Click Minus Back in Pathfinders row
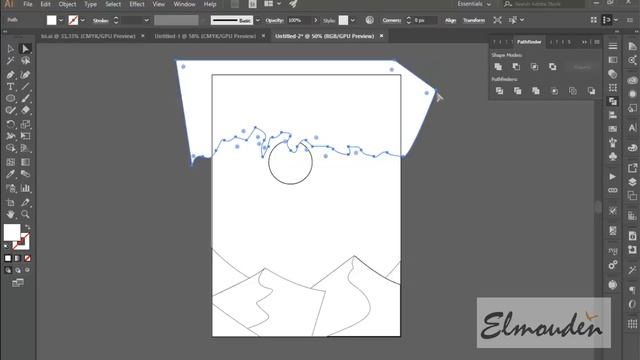640x360 pixels. 591,91
